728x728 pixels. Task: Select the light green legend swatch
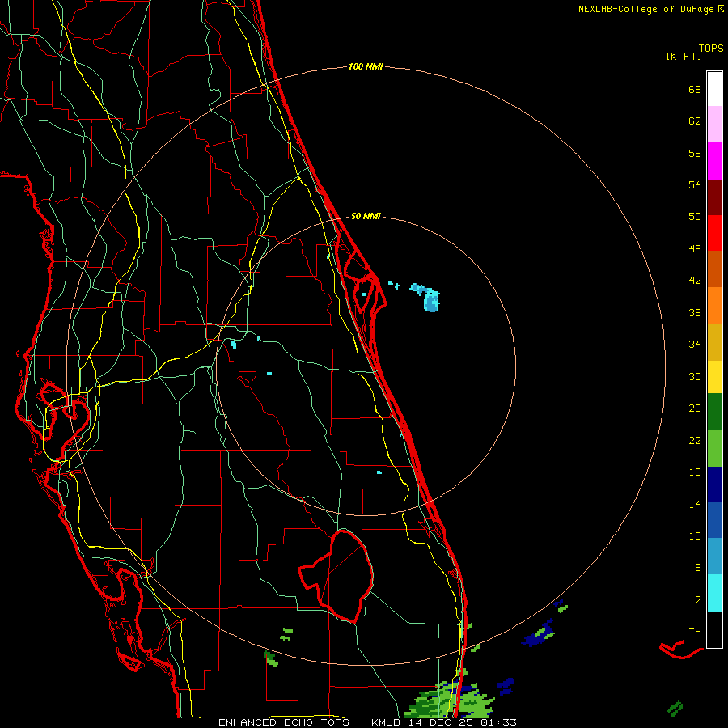point(714,448)
